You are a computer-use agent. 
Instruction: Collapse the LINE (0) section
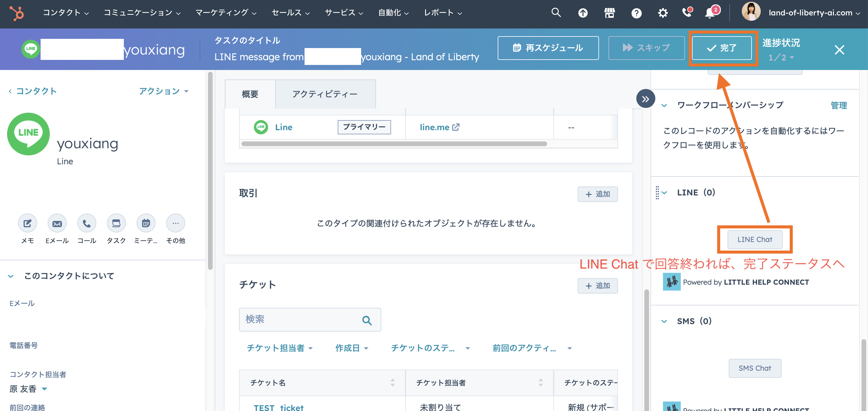[664, 192]
